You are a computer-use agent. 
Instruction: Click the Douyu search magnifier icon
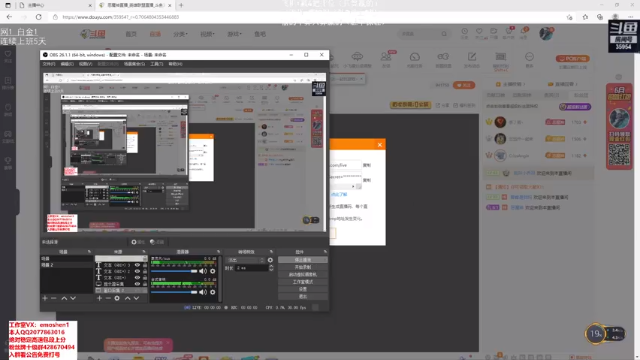[x=444, y=34]
